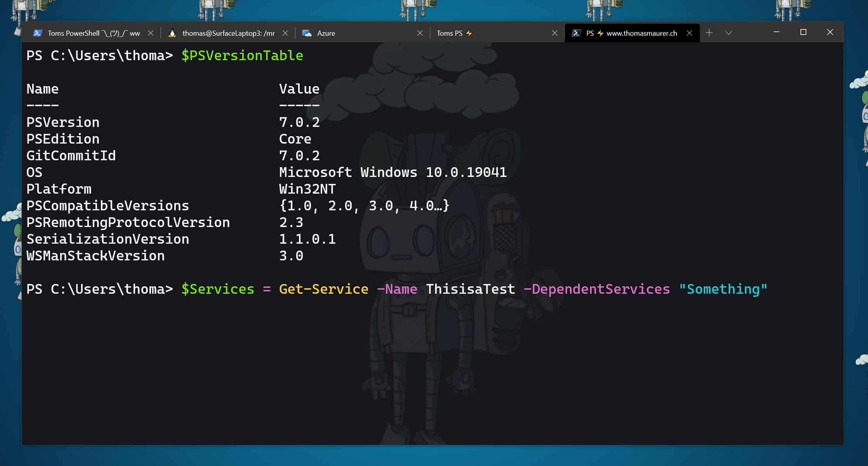This screenshot has height=466, width=868.
Task: Select the Azure tab
Action: [326, 33]
